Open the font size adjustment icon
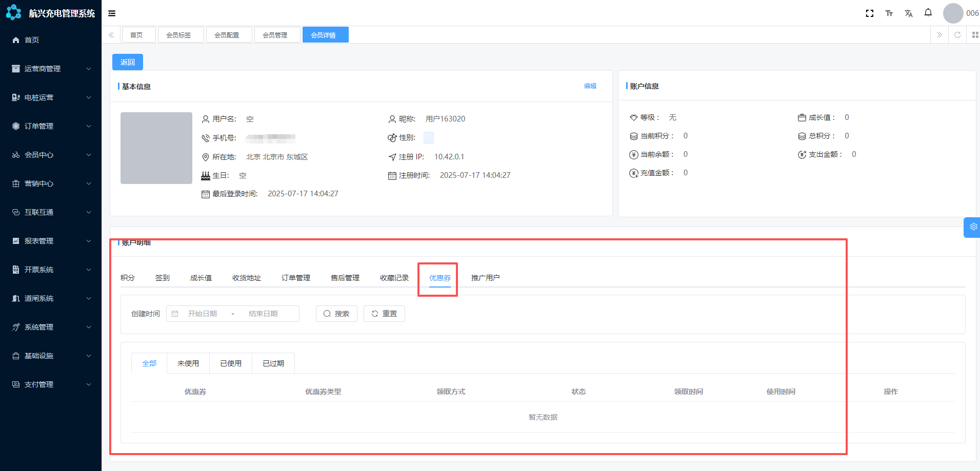This screenshot has height=471, width=980. [x=889, y=13]
